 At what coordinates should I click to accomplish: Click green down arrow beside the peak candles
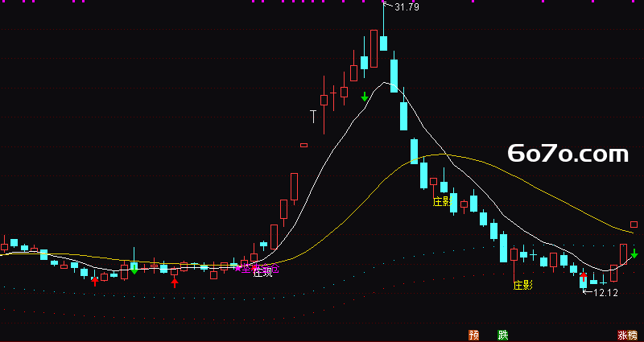coord(365,97)
